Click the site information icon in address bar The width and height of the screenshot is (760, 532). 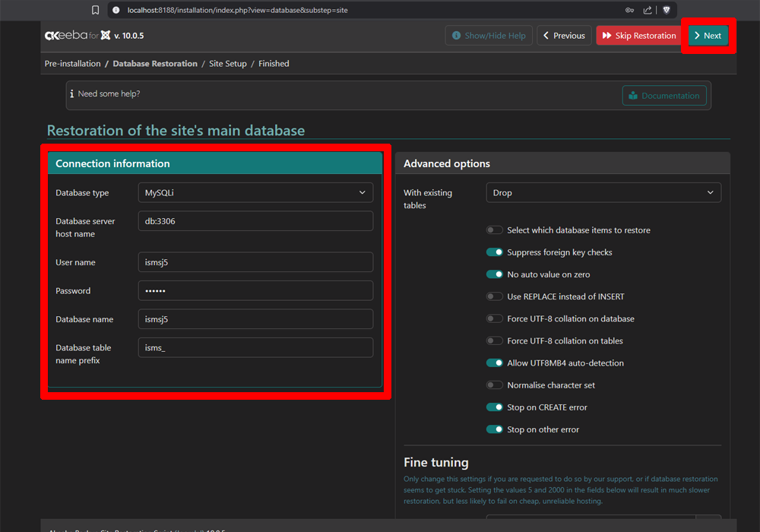tap(116, 11)
